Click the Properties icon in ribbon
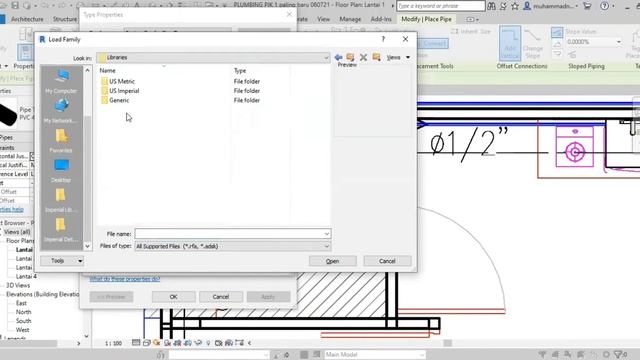The width and height of the screenshot is (640, 360). (25, 52)
